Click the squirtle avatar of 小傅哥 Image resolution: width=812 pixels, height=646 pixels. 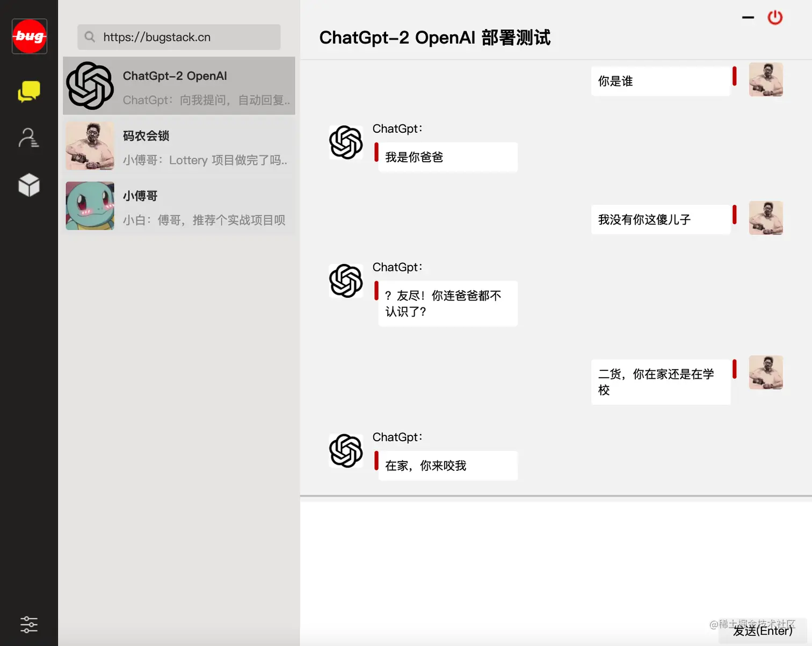[90, 206]
